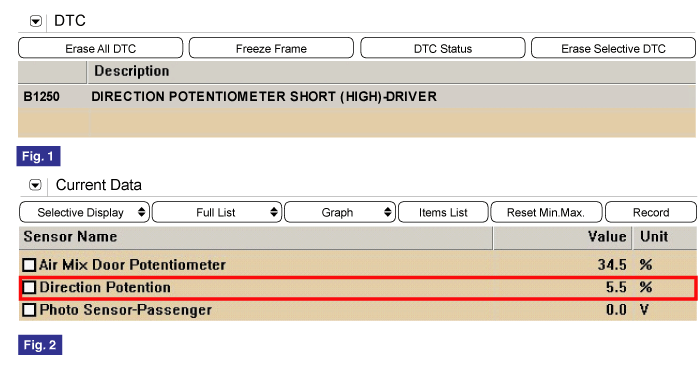Open Freeze Frame data
This screenshot has height=369, width=700.
coord(271,48)
